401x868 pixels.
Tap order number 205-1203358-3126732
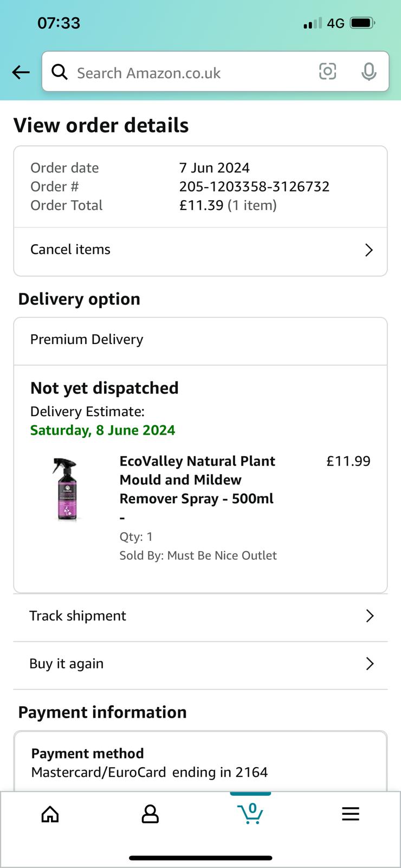pos(254,187)
